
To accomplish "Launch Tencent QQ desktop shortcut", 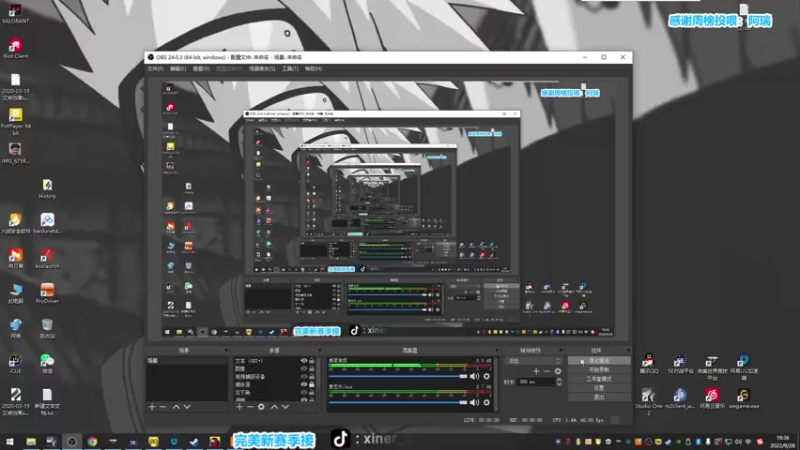I will click(x=648, y=363).
